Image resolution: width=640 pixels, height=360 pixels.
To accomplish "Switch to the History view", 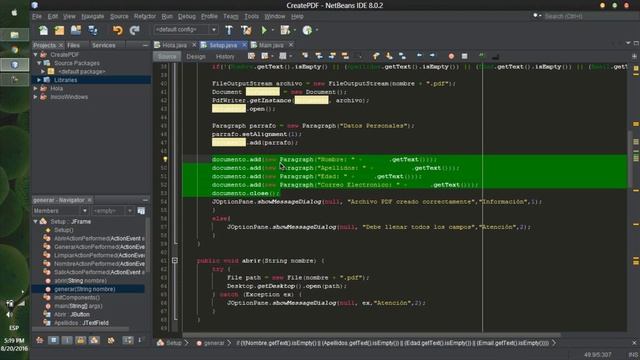I will coord(225,56).
